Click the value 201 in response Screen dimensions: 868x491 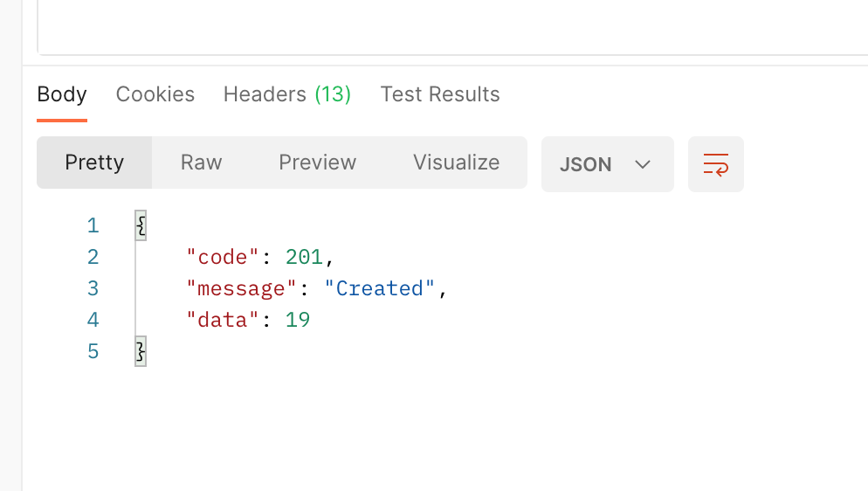304,258
